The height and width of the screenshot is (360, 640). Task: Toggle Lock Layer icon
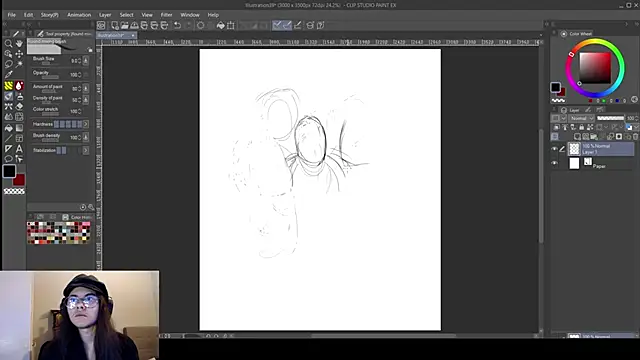[x=581, y=127]
